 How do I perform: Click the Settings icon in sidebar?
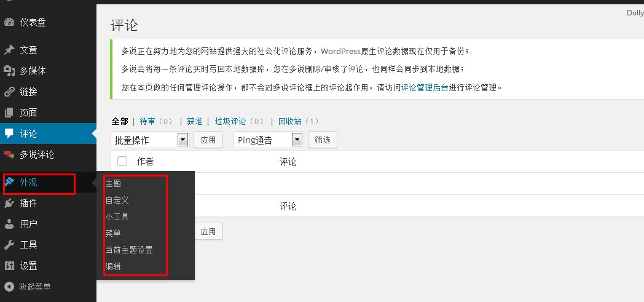[9, 266]
